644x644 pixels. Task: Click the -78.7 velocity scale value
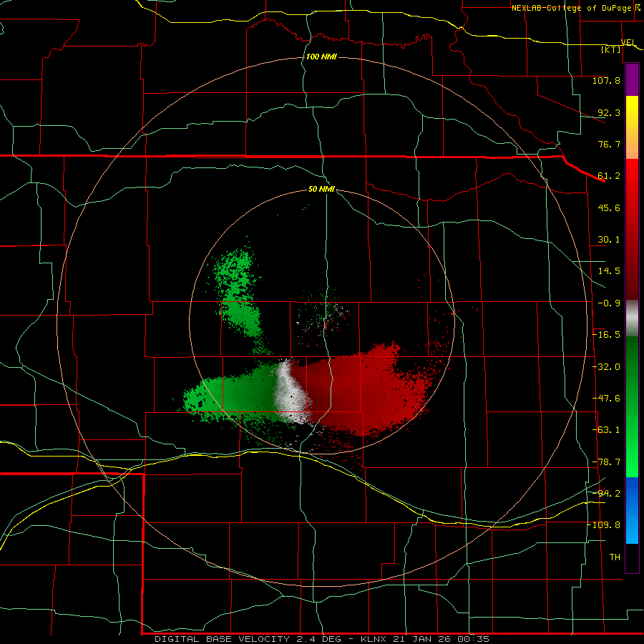tap(606, 462)
